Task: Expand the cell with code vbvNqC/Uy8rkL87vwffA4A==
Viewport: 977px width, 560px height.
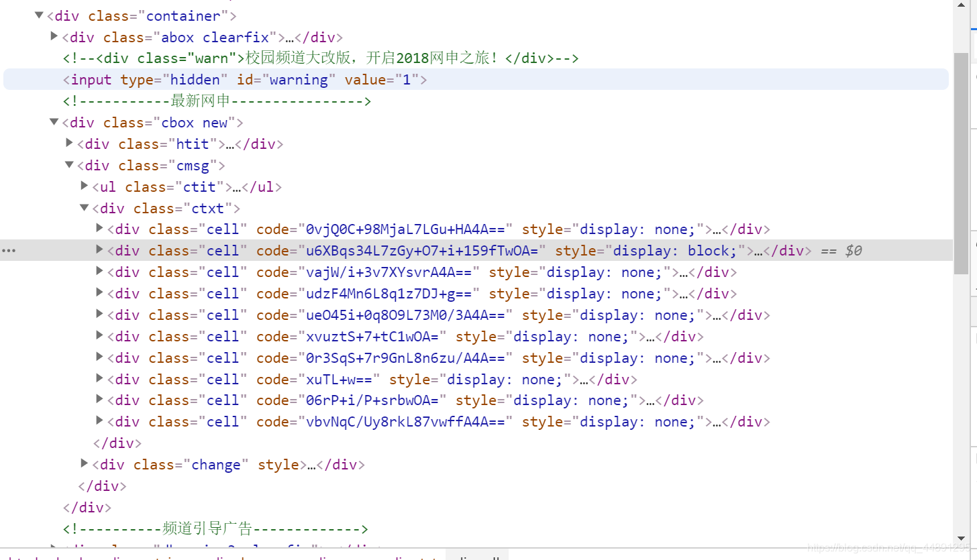Action: [100, 421]
